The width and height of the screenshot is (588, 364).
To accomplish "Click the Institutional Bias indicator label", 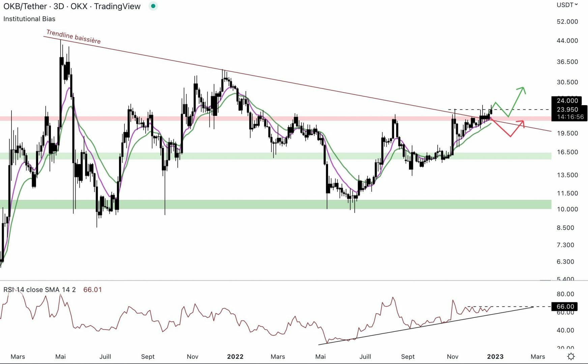I will 29,19.
